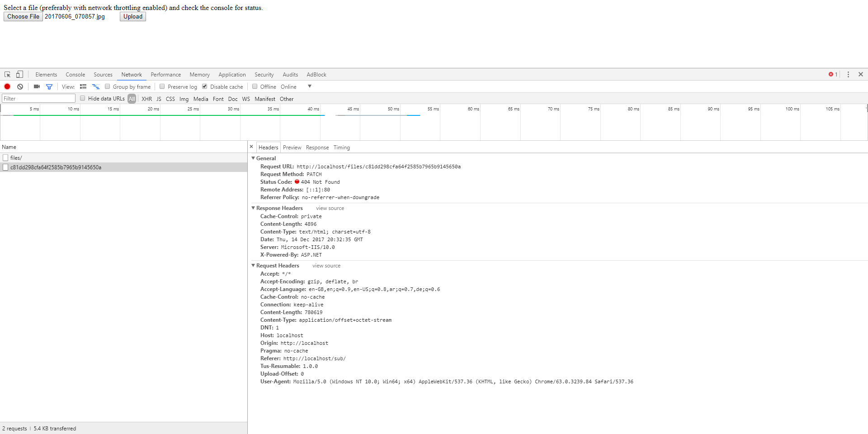Open the network filter options funnel

coord(49,86)
